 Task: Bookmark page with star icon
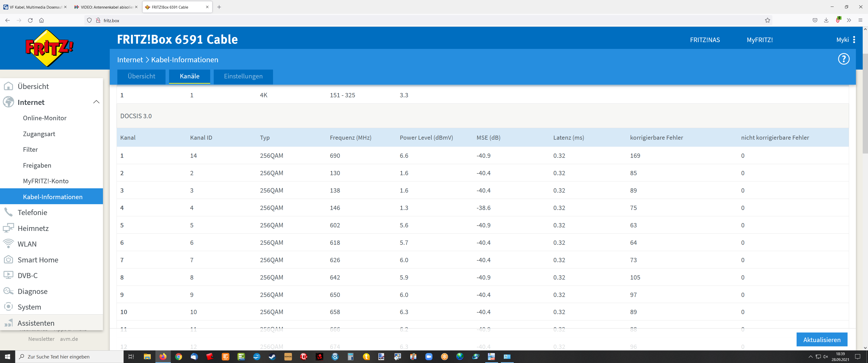(x=767, y=20)
